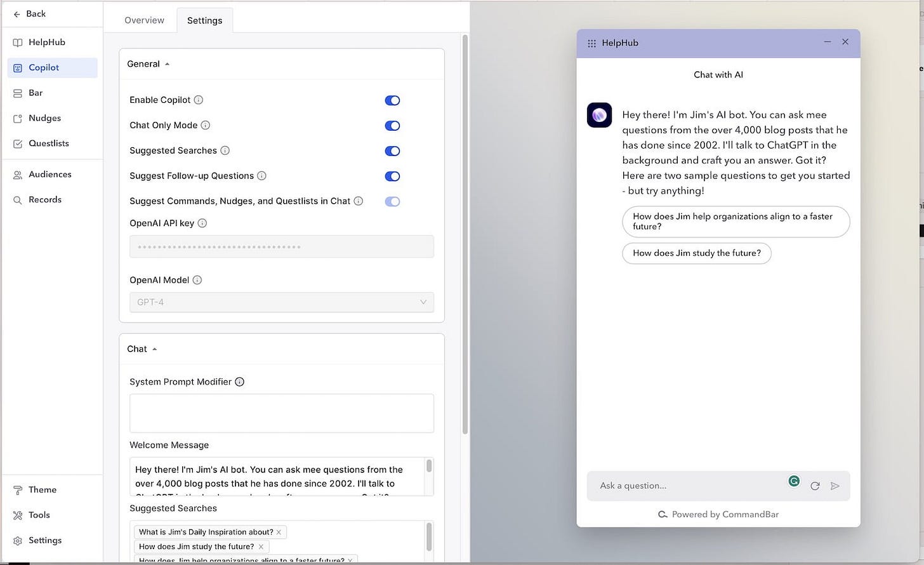Minimize the HelpHub chat widget
Screen dimensions: 924x565
828,42
